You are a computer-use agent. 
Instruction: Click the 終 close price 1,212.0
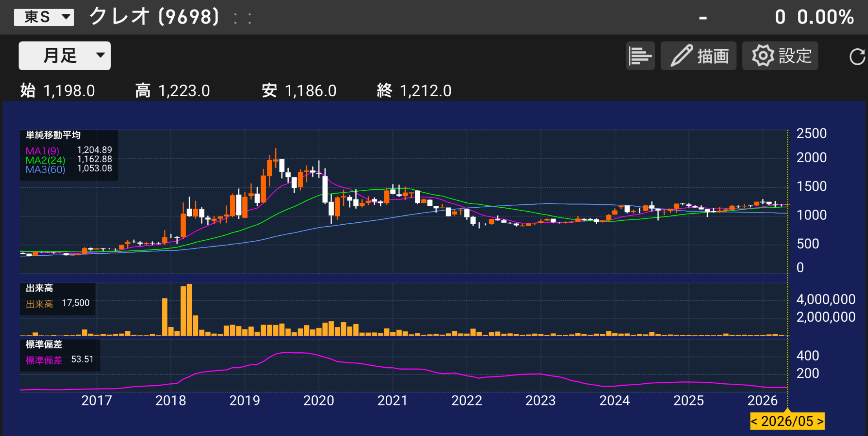[426, 91]
